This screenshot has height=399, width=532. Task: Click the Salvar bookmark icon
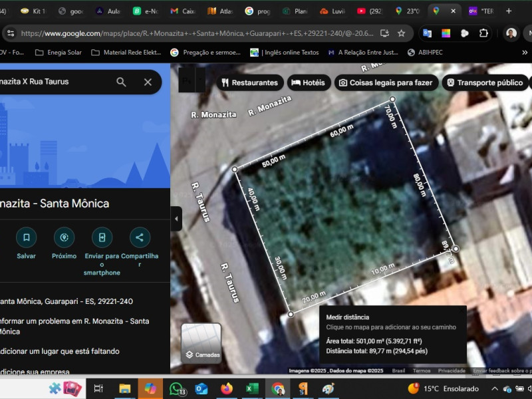coord(26,237)
